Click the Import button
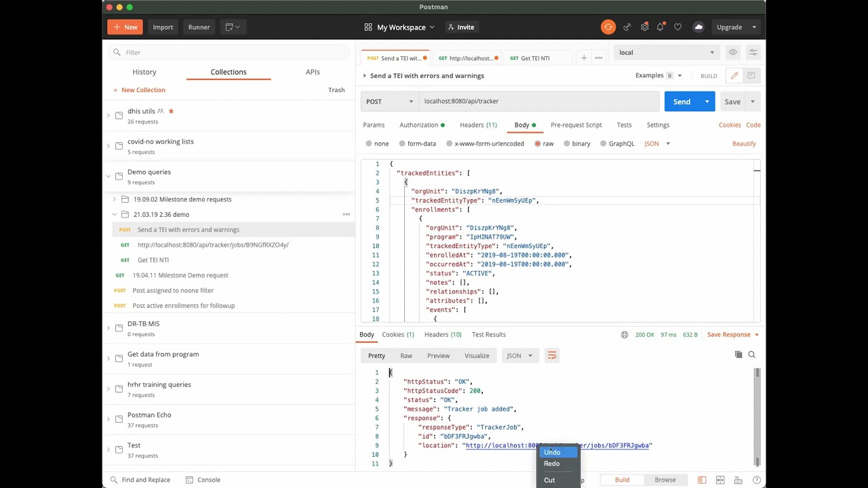 tap(163, 27)
